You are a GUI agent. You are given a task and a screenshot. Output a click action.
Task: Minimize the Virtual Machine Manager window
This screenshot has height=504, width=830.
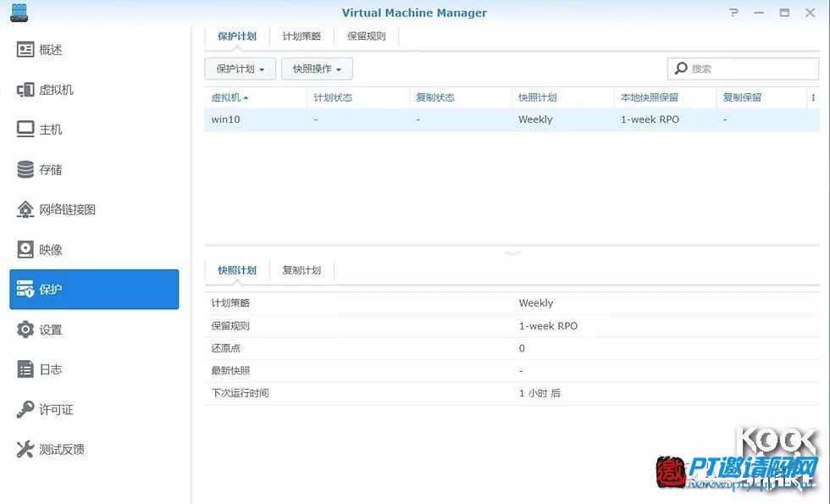(759, 13)
